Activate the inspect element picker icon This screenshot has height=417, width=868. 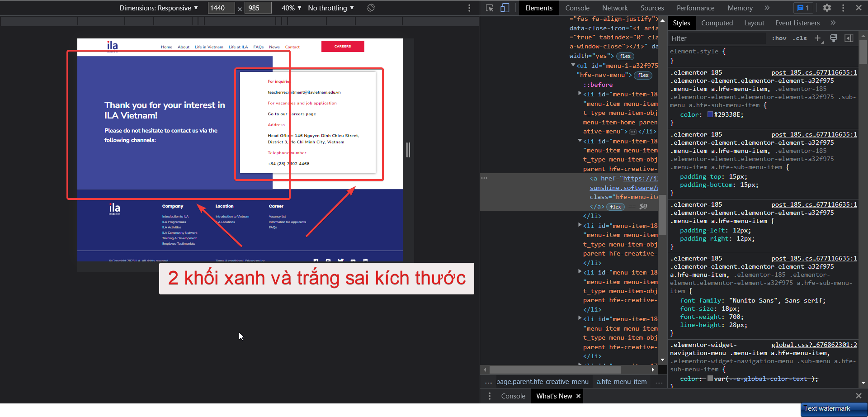coord(490,8)
